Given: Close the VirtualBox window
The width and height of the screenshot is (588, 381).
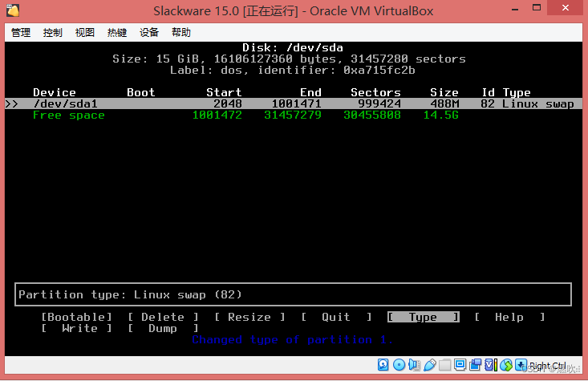Looking at the screenshot, I should click(x=565, y=7).
